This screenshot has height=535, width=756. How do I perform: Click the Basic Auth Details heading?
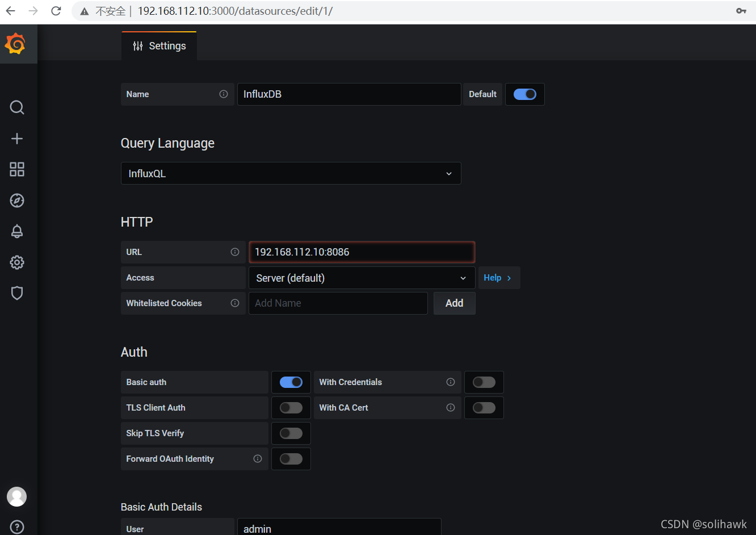click(161, 507)
